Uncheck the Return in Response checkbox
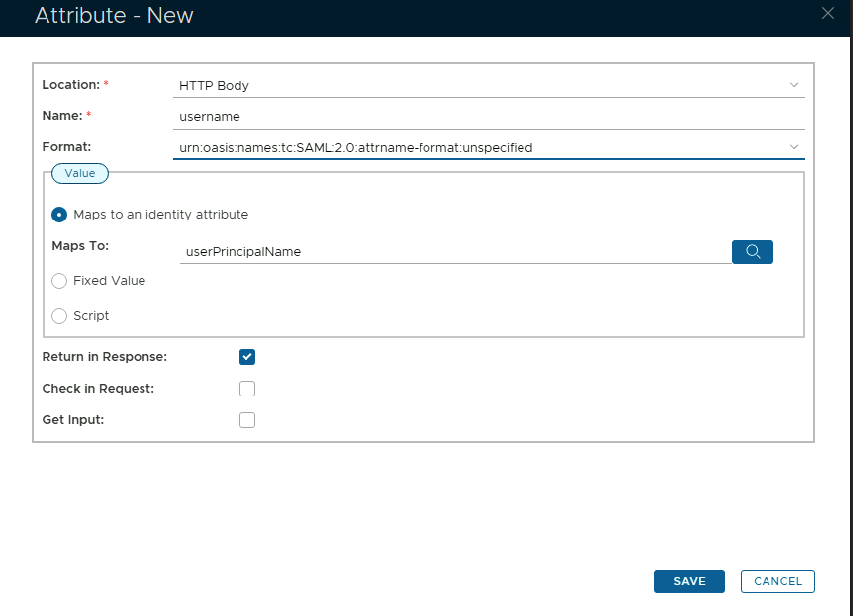This screenshot has width=853, height=616. click(x=247, y=357)
